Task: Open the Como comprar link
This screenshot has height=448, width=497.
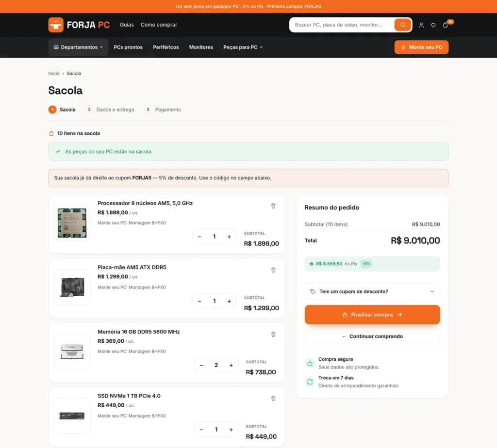Action: point(159,25)
